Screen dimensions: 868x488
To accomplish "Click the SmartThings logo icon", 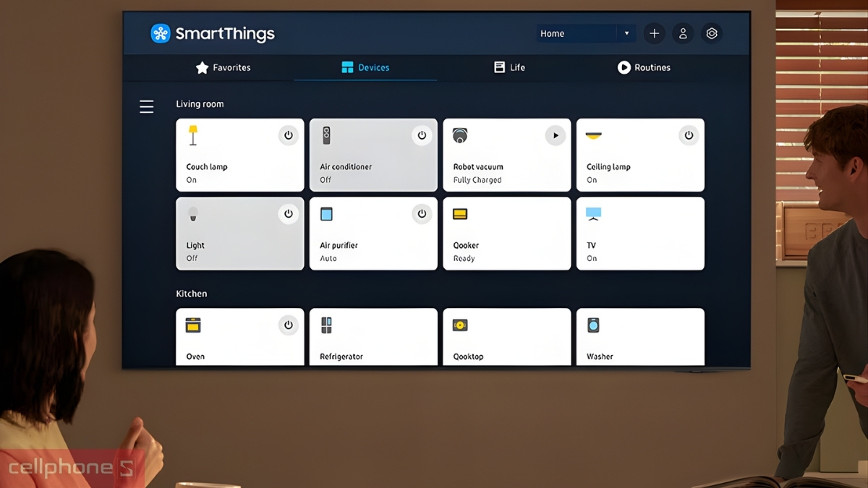I will click(160, 33).
